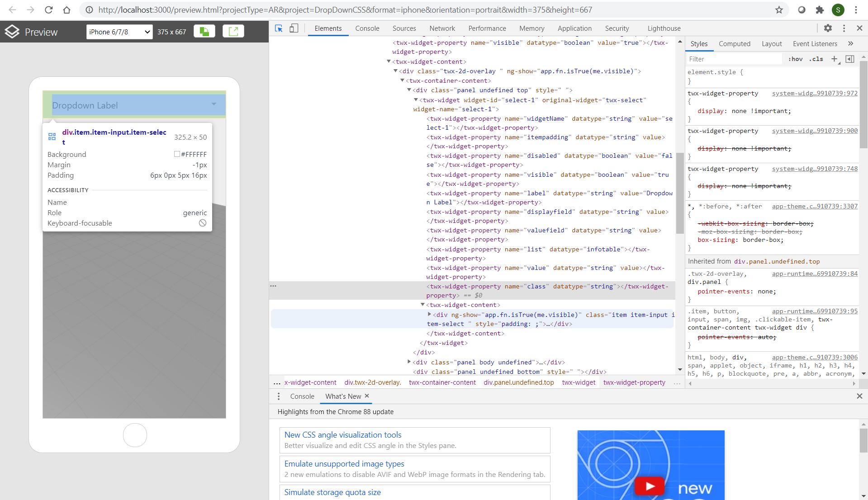This screenshot has width=868, height=500.
Task: Click the green rotate orientation button
Action: pos(204,31)
